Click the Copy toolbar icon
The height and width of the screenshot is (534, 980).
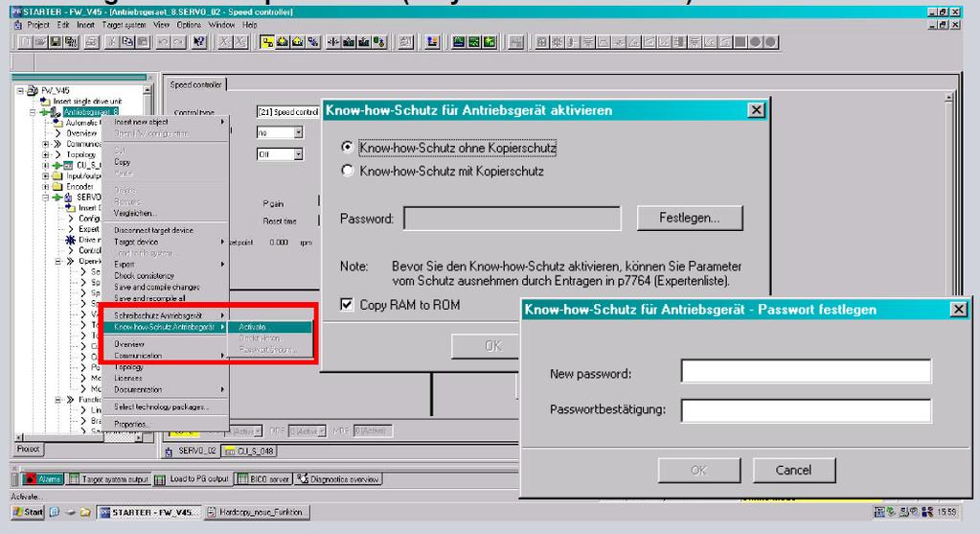coord(127,42)
